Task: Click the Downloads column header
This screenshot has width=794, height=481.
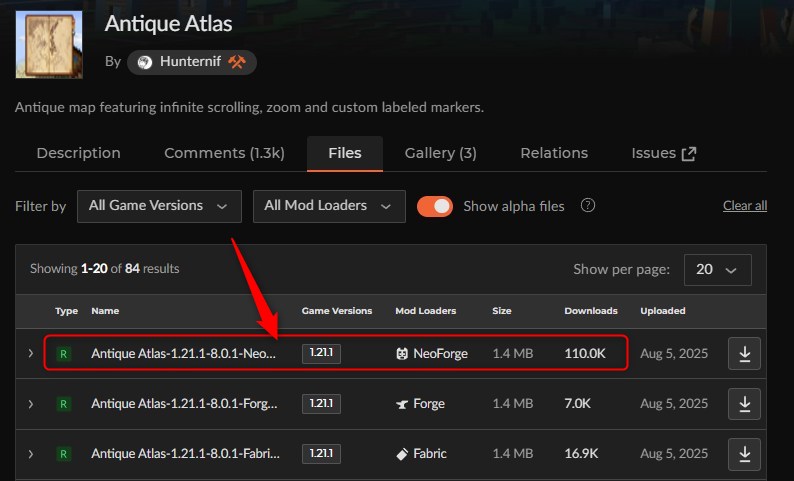Action: 591,311
